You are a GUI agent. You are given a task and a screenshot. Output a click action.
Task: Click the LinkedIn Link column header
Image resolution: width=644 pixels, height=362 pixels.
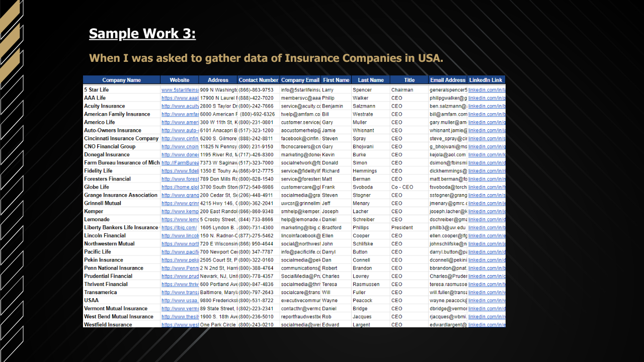coord(486,80)
